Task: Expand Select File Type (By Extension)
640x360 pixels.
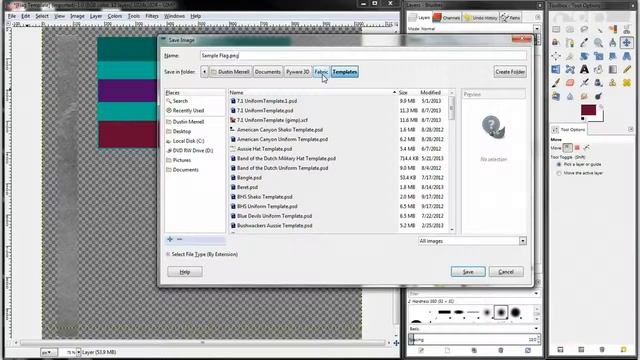Action: pos(202,254)
